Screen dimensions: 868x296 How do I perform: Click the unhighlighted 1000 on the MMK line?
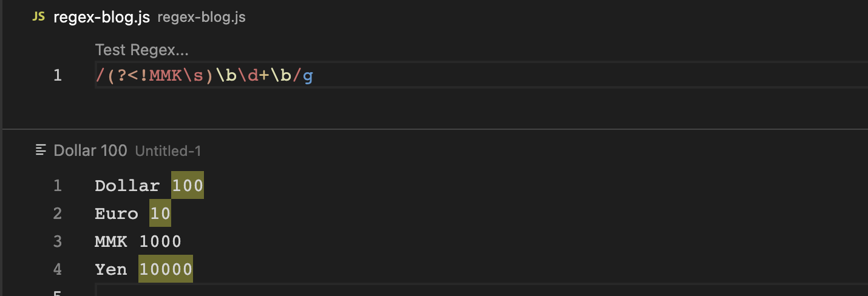160,241
